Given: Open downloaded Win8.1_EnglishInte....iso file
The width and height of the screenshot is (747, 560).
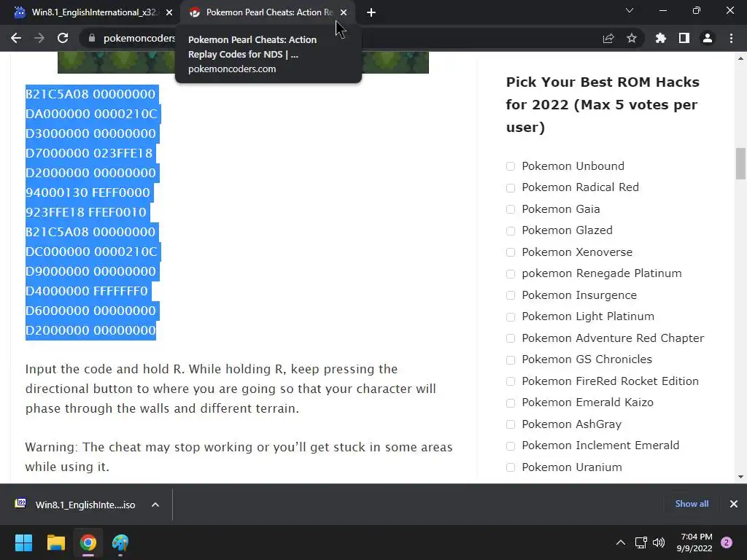Looking at the screenshot, I should coord(76,505).
